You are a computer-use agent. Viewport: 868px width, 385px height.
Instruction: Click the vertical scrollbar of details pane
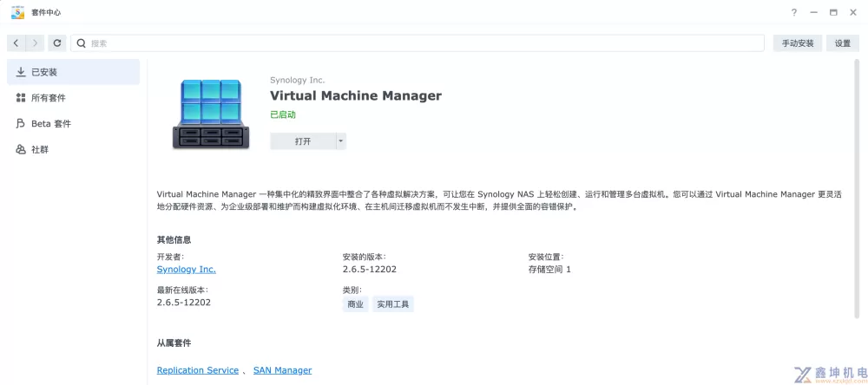pos(858,189)
